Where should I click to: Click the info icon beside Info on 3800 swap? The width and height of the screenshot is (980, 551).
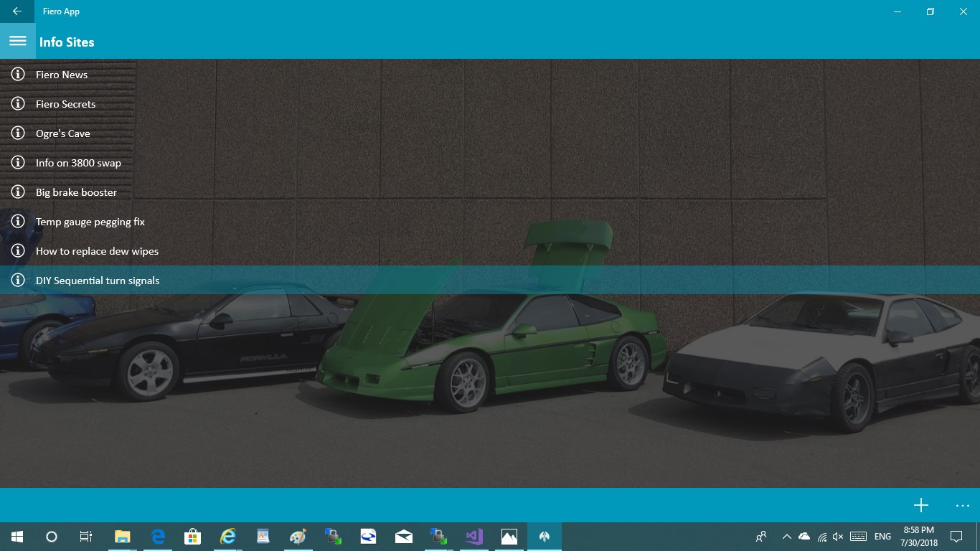tap(18, 162)
